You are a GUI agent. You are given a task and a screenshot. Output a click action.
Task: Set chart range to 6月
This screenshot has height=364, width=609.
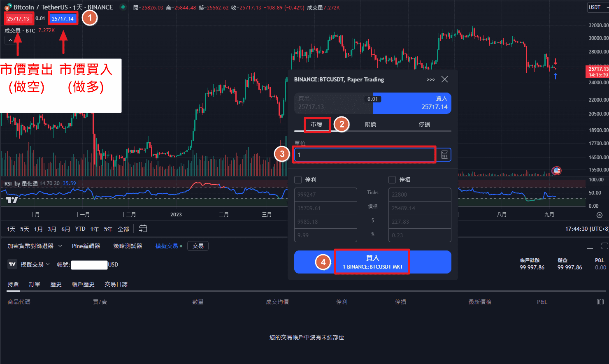coord(66,229)
